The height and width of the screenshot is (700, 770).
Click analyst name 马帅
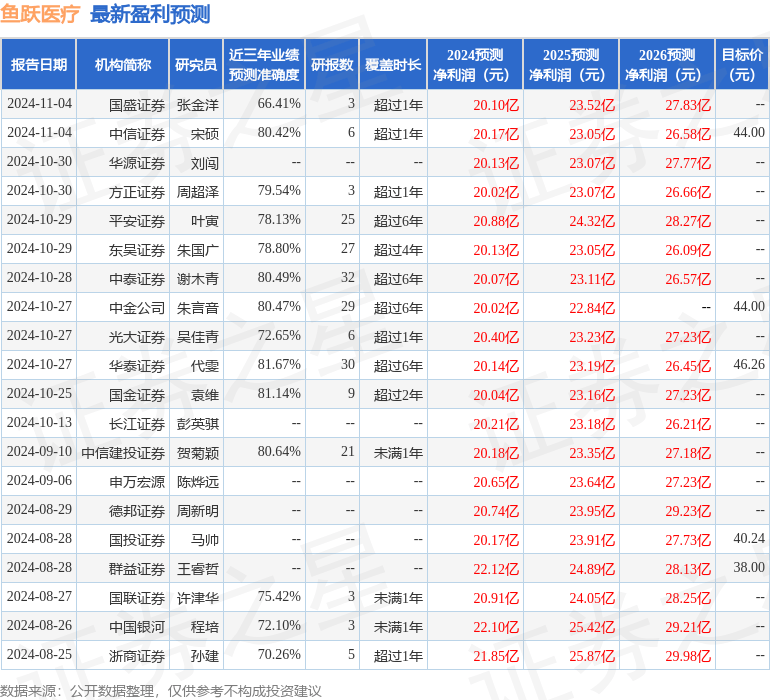click(205, 539)
